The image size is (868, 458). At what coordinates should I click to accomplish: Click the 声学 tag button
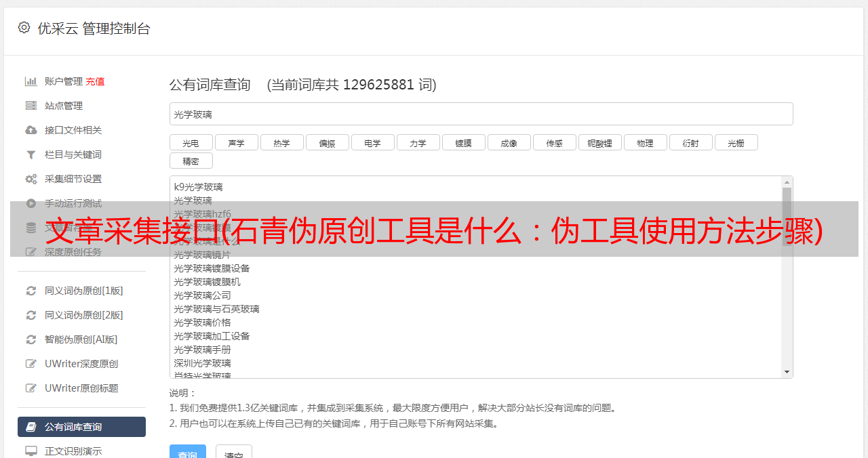[x=237, y=142]
